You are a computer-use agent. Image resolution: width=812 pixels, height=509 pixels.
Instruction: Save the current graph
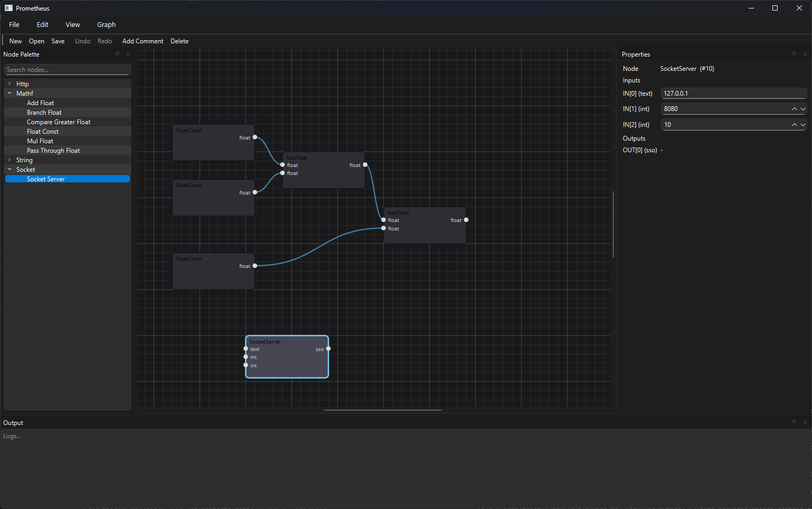pos(58,41)
